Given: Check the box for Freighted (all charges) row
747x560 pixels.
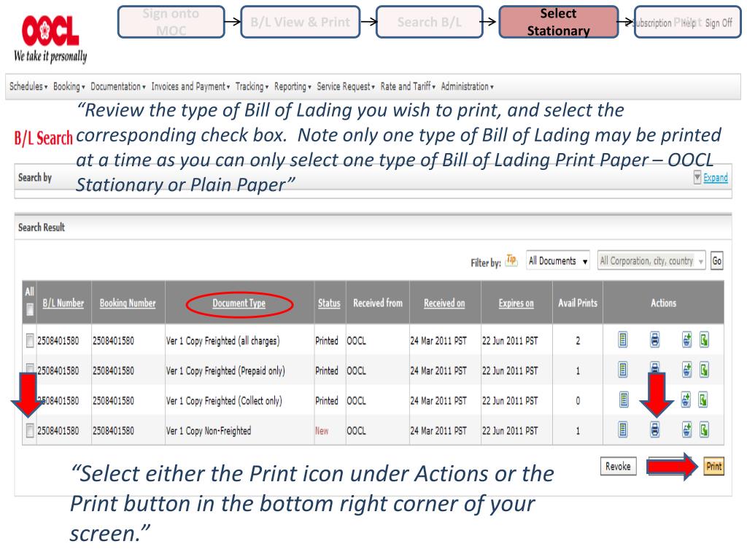Looking at the screenshot, I should (x=29, y=341).
